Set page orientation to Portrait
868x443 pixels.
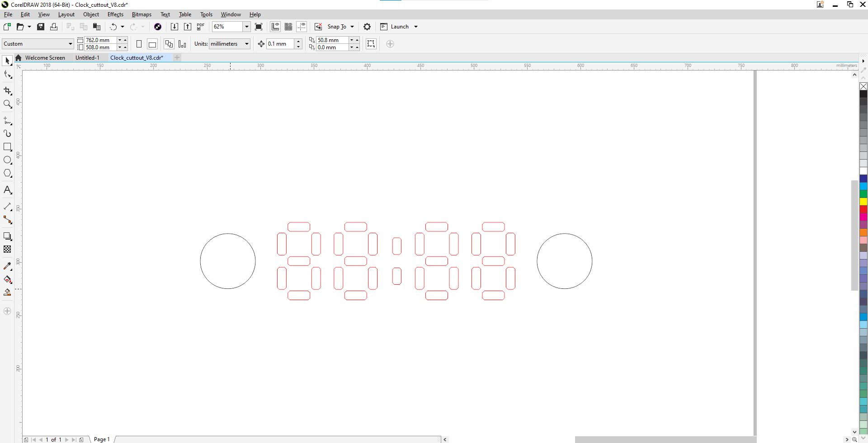pos(139,44)
